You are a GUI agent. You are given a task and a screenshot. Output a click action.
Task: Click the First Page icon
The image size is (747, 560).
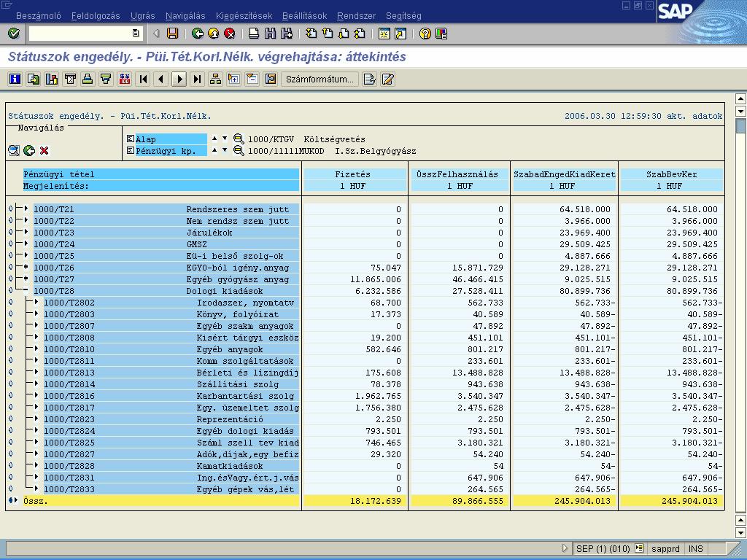[x=311, y=34]
